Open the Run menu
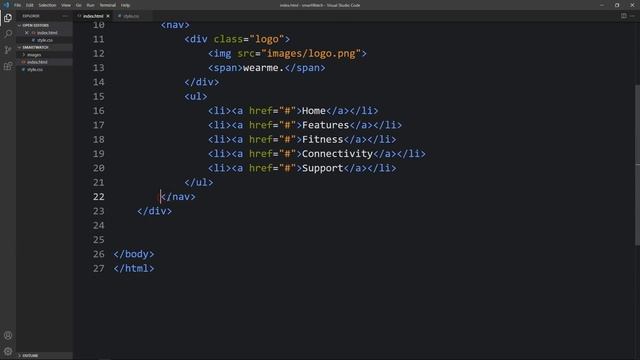 pyautogui.click(x=90, y=5)
